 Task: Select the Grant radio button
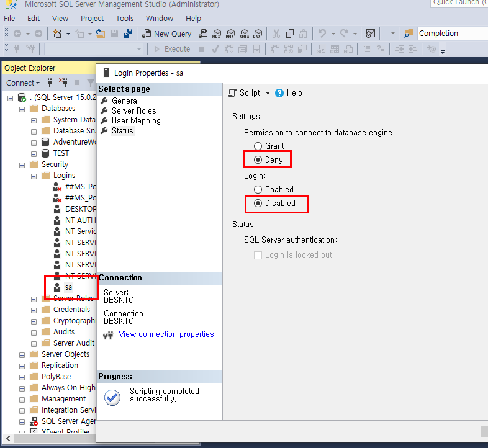(258, 146)
